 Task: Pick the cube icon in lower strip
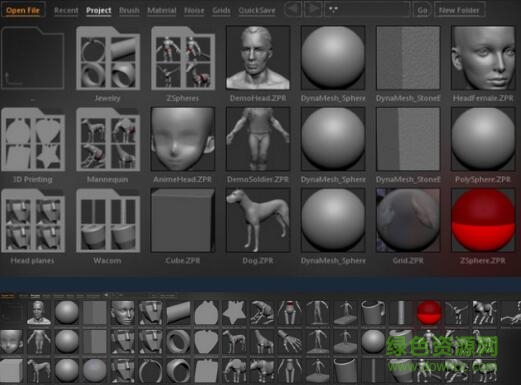click(11, 370)
